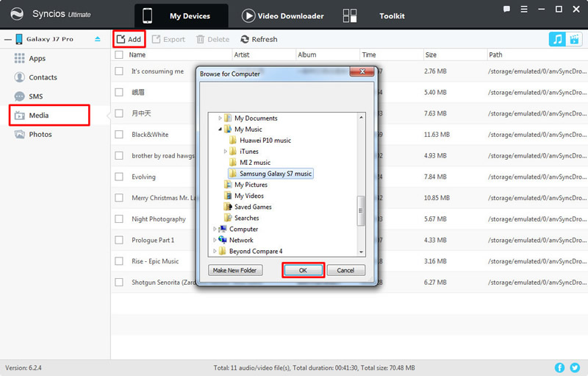This screenshot has height=376, width=588.
Task: Collapse the Galaxy J7 Pro device tree
Action: (8, 39)
